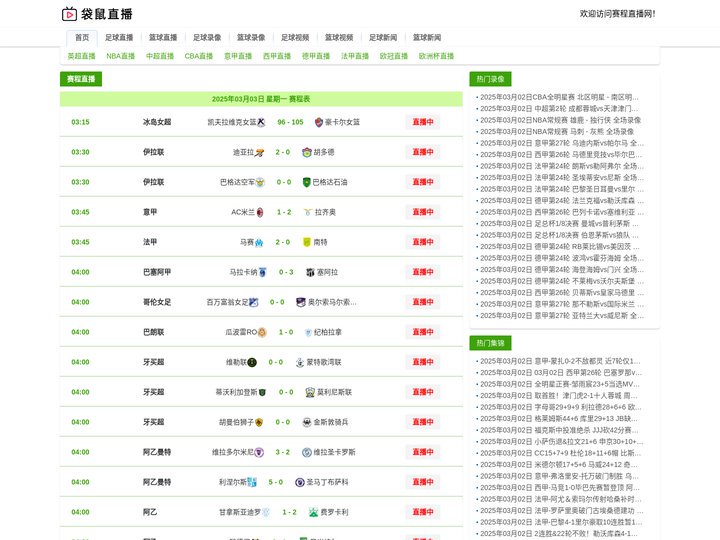Image resolution: width=720 pixels, height=540 pixels.
Task: Click 直播中 for 马赛 vs 南特
Action: [423, 242]
